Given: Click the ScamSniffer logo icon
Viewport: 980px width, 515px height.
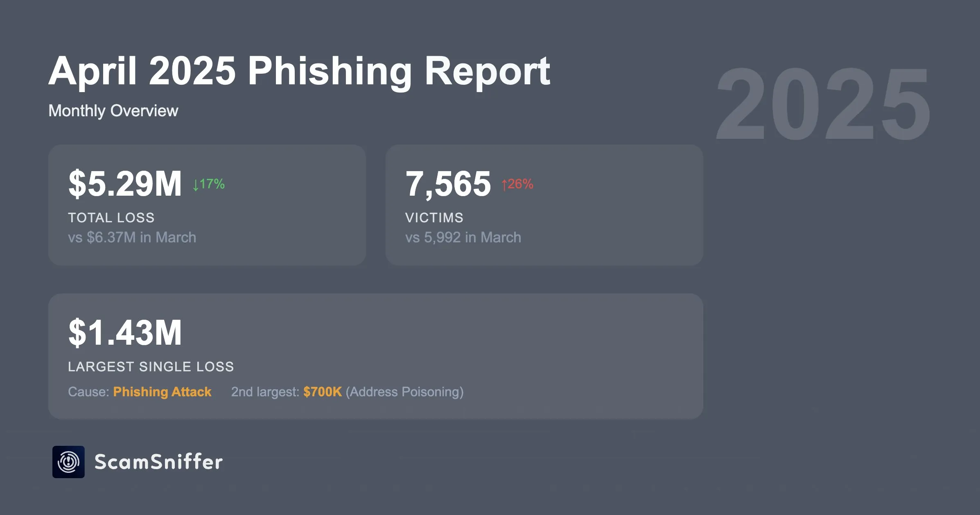Looking at the screenshot, I should (68, 462).
